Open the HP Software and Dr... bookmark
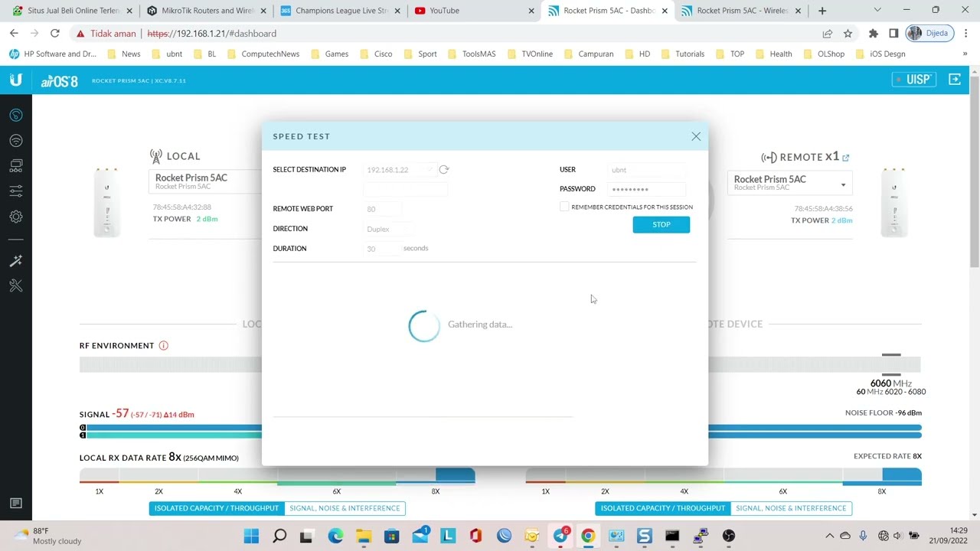Screen dimensions: 980x551 tap(52, 54)
